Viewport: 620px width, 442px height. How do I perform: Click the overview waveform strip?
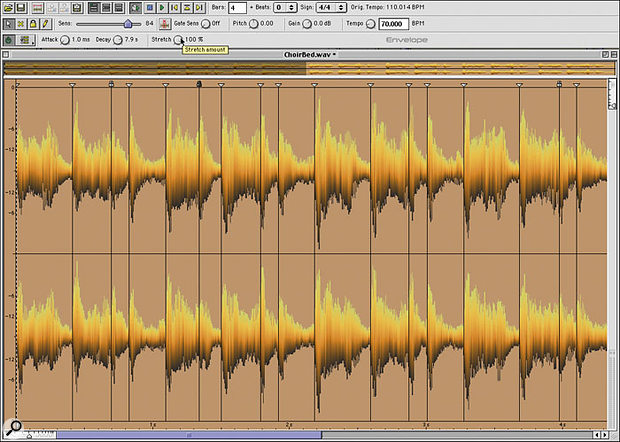pos(310,68)
